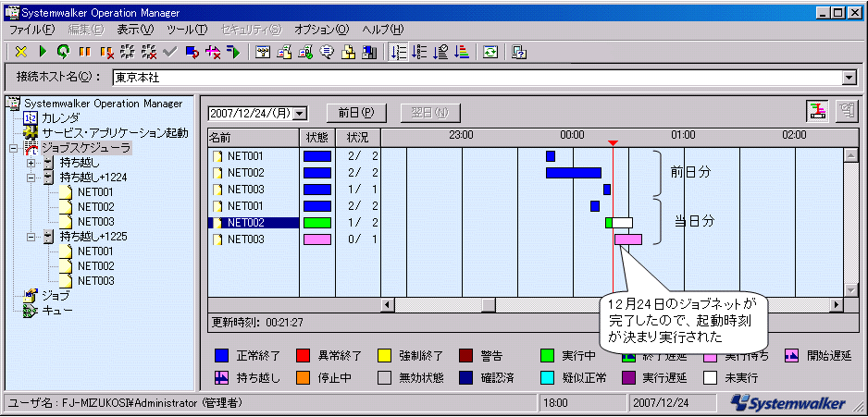Select the カレンダ calendar tree icon
The image size is (868, 417).
coord(30,117)
